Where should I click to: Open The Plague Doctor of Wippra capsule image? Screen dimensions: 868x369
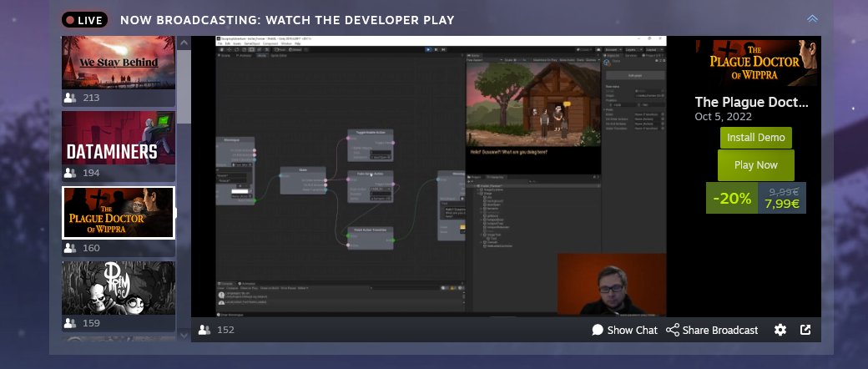755,63
